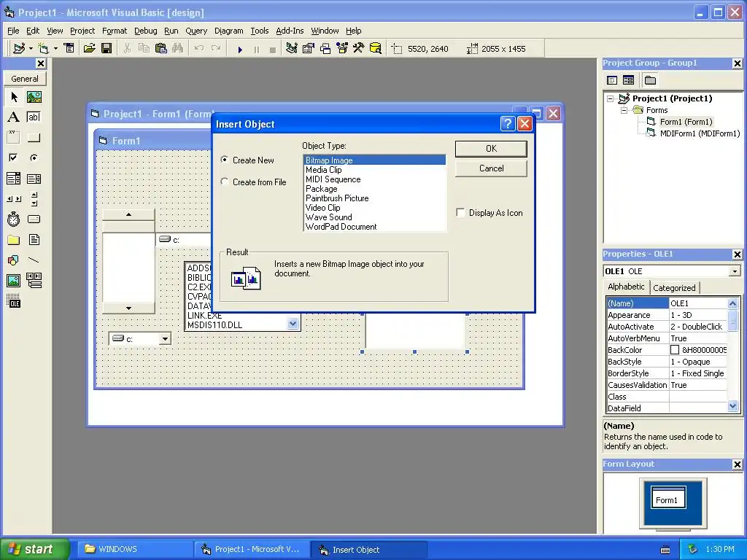Open the Project Explorer toolbar icon
Screen dimensions: 747x560
(x=292, y=49)
